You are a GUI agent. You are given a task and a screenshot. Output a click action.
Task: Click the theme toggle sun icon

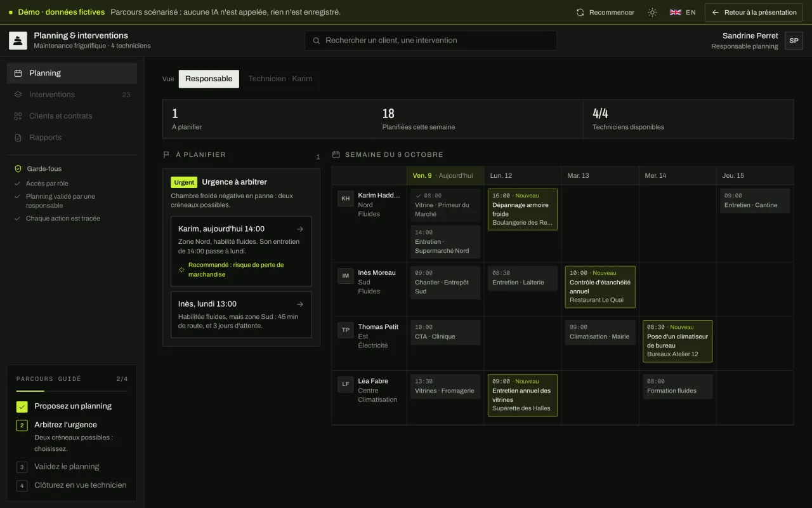pyautogui.click(x=652, y=12)
